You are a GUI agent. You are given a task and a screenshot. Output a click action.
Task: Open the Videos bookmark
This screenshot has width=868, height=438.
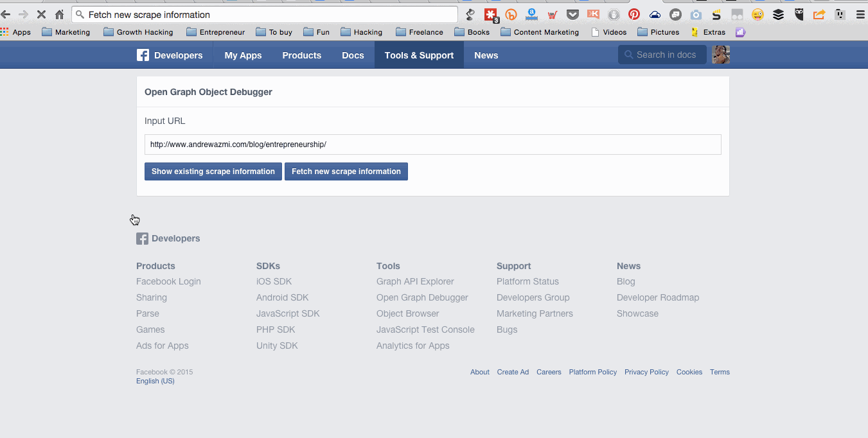[x=609, y=32]
